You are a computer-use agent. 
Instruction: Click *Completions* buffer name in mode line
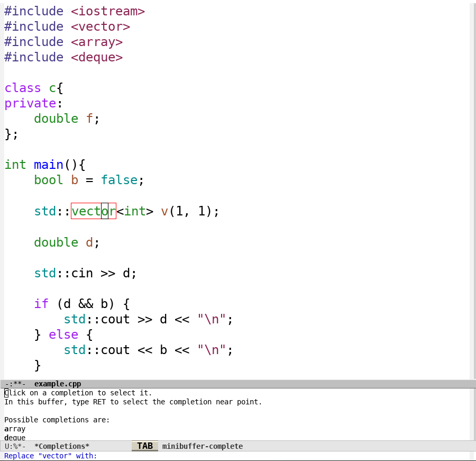click(62, 446)
